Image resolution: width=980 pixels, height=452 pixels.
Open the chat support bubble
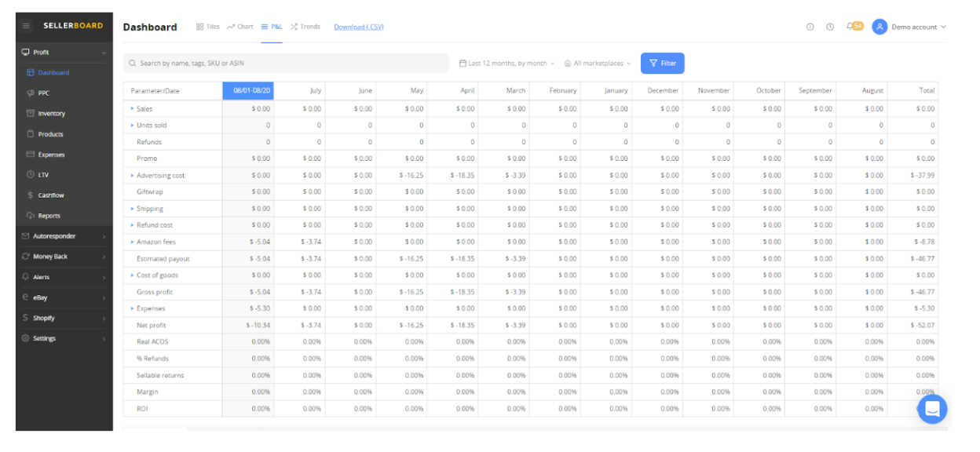(x=932, y=409)
